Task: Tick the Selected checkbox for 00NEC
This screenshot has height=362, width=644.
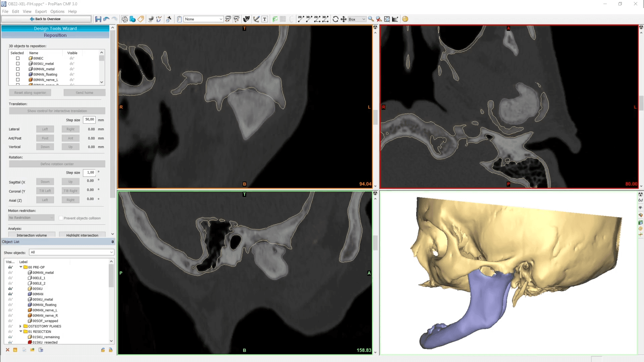Action: point(18,58)
